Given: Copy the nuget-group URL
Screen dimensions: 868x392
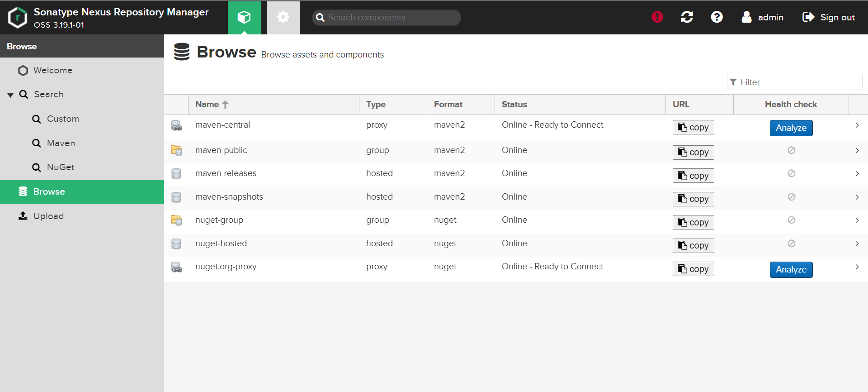Looking at the screenshot, I should coord(693,222).
